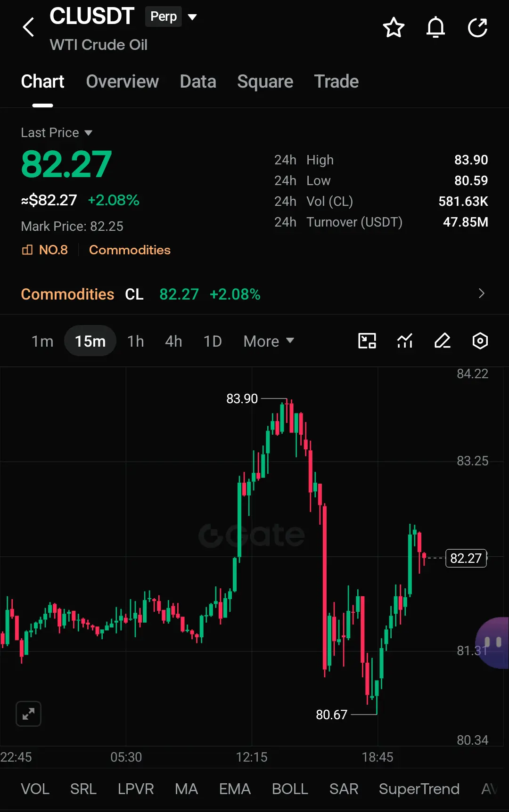Screen dimensions: 509x812
Task: Toggle the SuperTrend indicator
Action: pos(419,789)
